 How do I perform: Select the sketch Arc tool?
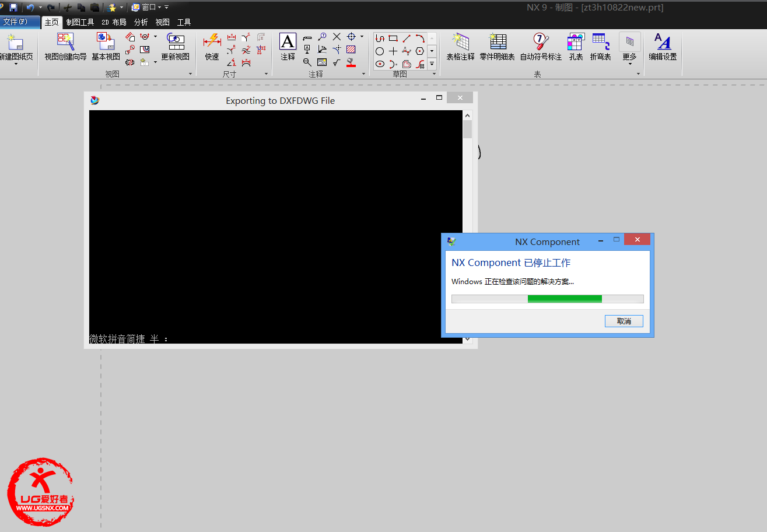point(420,38)
